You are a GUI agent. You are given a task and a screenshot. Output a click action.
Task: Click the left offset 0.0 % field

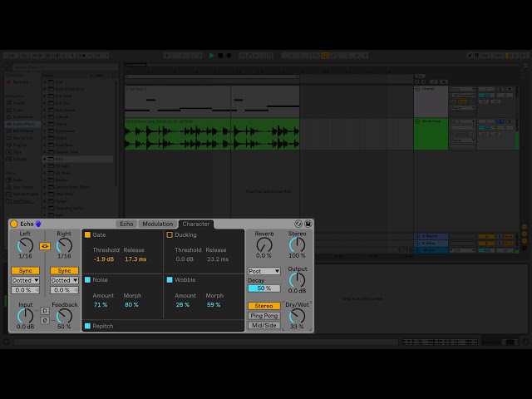(26, 290)
